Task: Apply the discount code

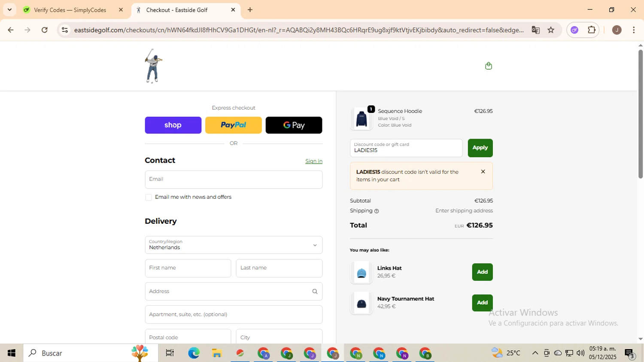Action: [x=480, y=148]
